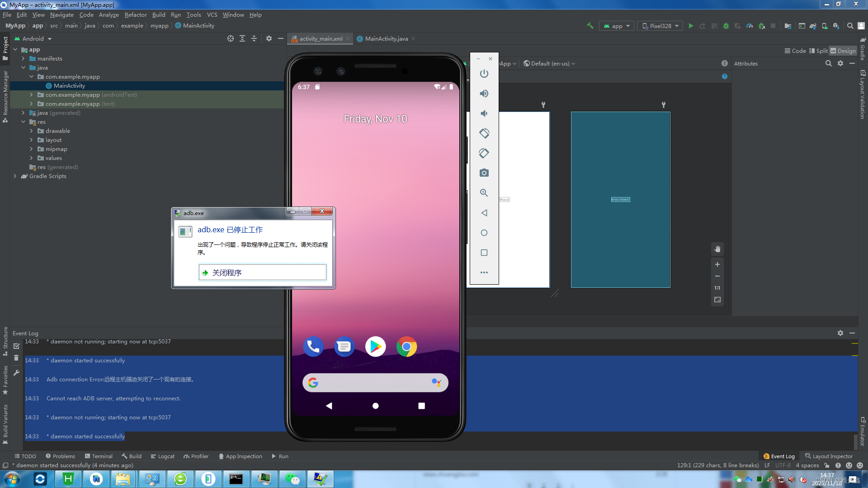Switch editor to Code view
Viewport: 868px width, 488px height.
click(795, 51)
